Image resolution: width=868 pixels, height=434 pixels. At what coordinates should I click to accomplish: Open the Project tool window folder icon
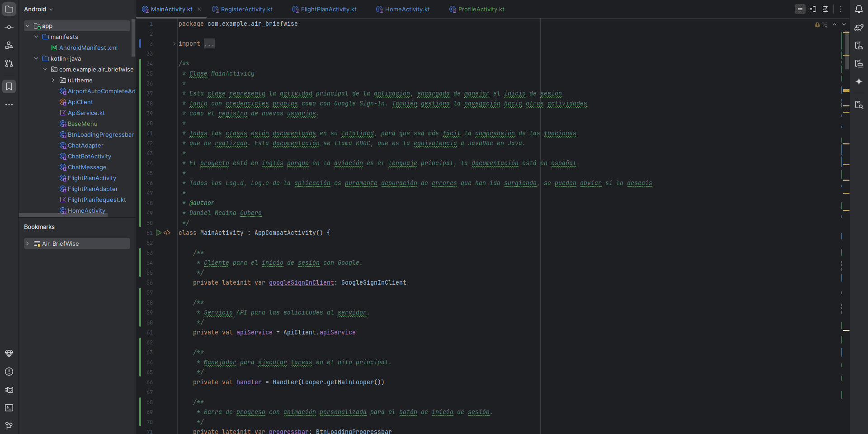9,9
